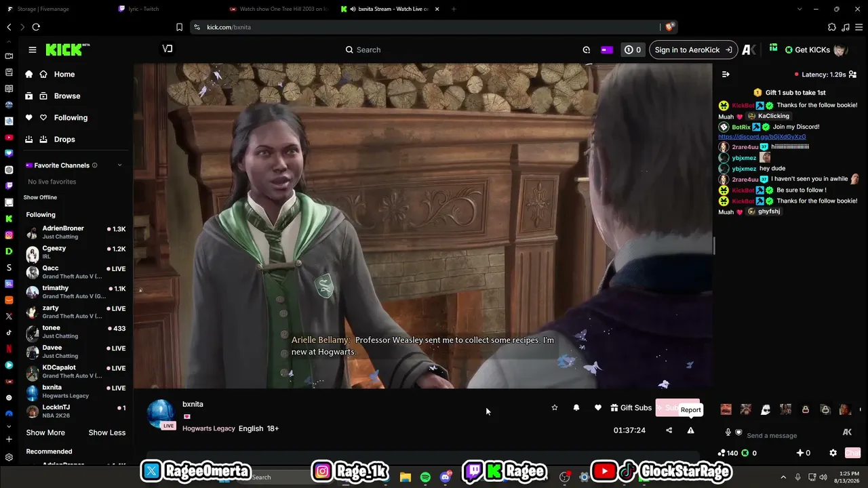Open the Kick hamburger menu
868x488 pixels.
[x=32, y=49]
